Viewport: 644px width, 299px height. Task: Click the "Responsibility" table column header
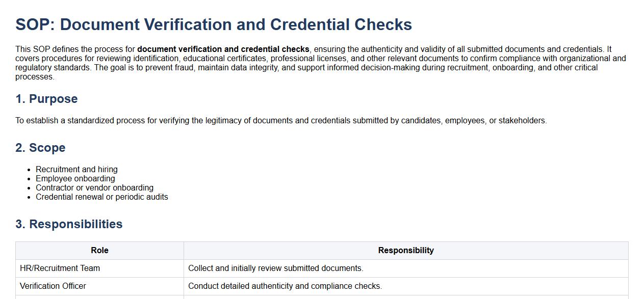click(x=406, y=251)
